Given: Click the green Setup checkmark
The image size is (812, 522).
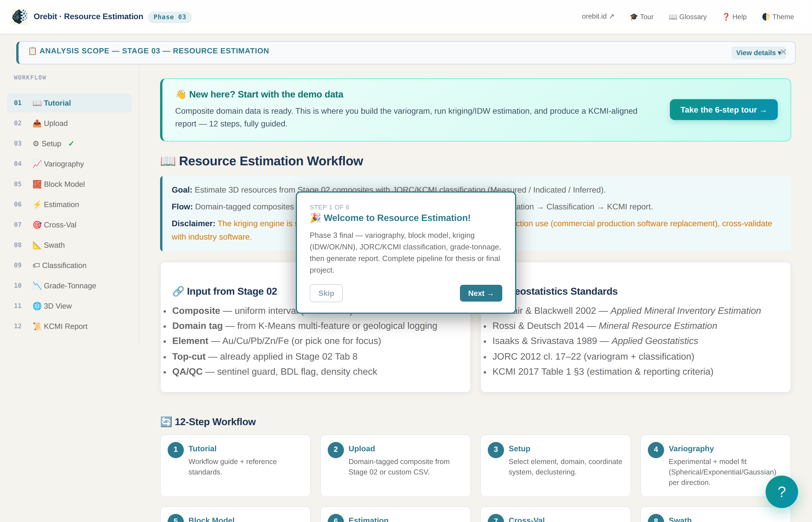Looking at the screenshot, I should pyautogui.click(x=71, y=143).
